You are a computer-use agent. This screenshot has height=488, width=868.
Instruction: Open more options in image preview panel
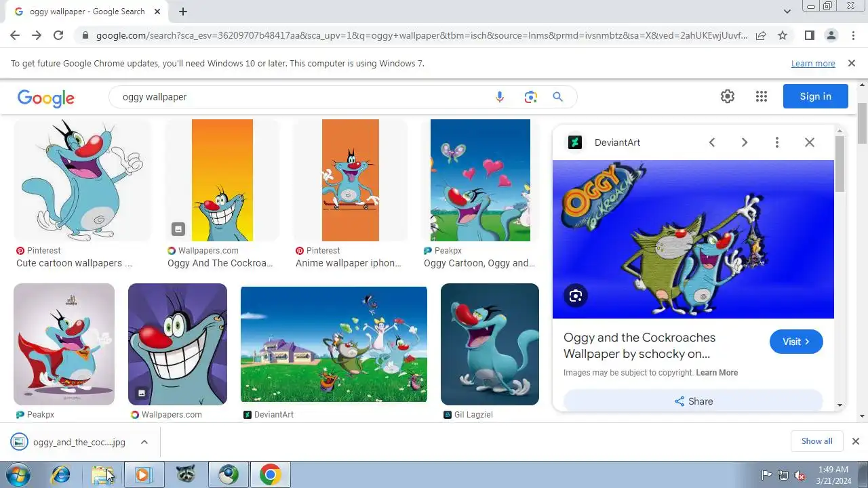click(777, 142)
